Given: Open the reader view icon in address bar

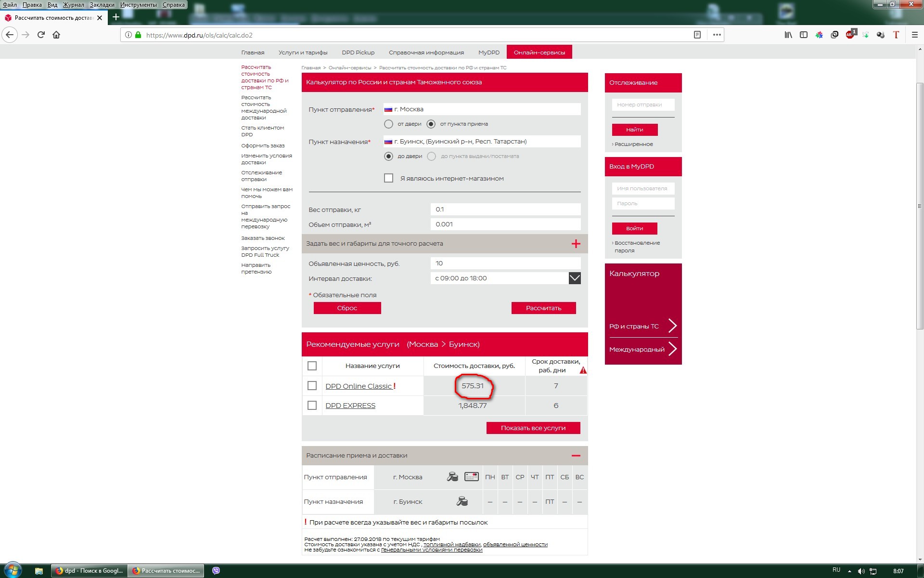Looking at the screenshot, I should (x=697, y=35).
